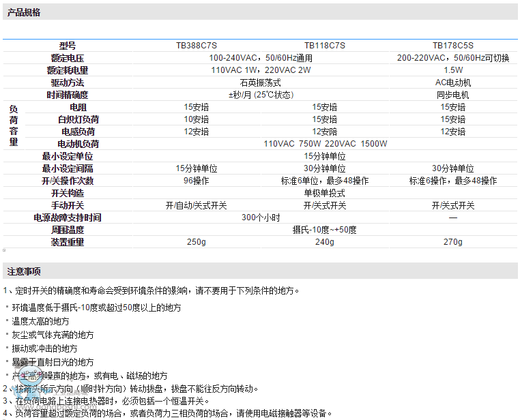Select the TB388C7S model column header
Image resolution: width=520 pixels, height=420 pixels.
pyautogui.click(x=197, y=46)
